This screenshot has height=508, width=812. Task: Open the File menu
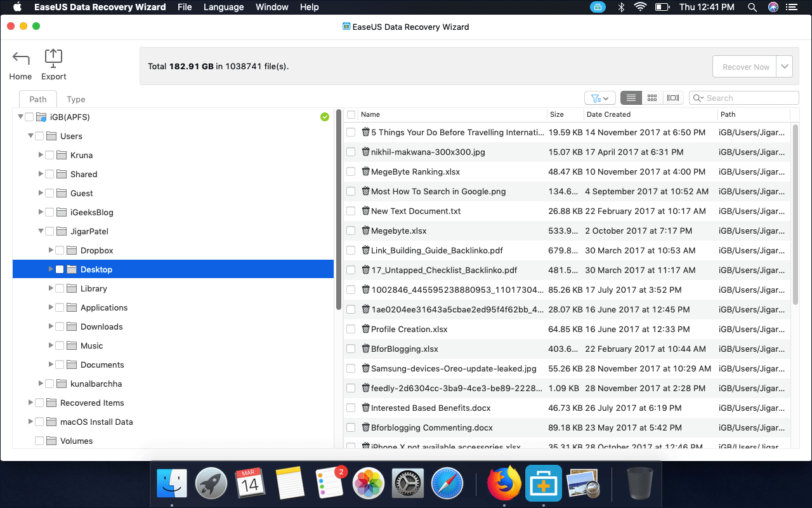(185, 7)
